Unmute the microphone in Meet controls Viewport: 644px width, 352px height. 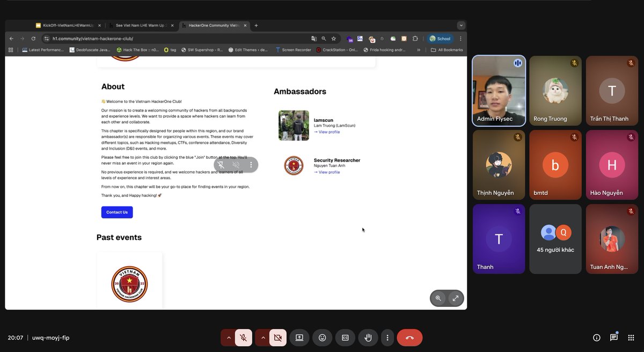coord(243,338)
